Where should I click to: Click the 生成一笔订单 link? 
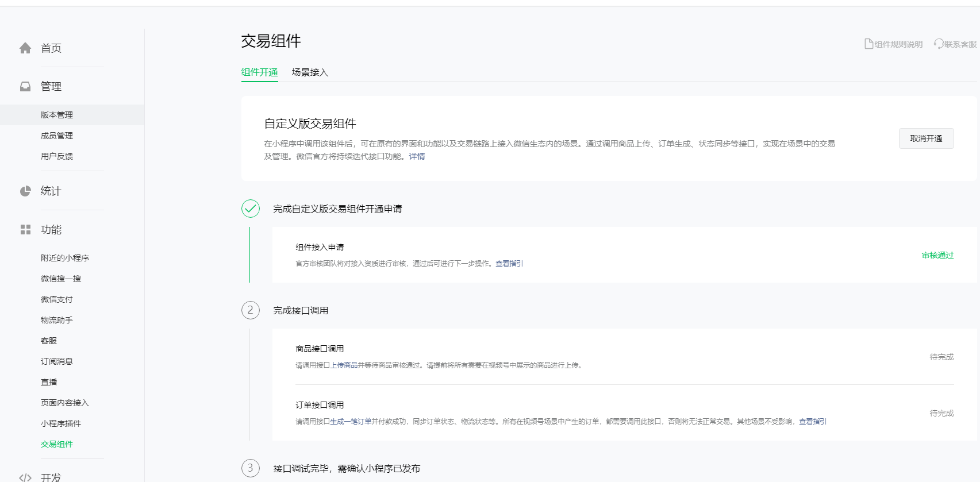[351, 422]
